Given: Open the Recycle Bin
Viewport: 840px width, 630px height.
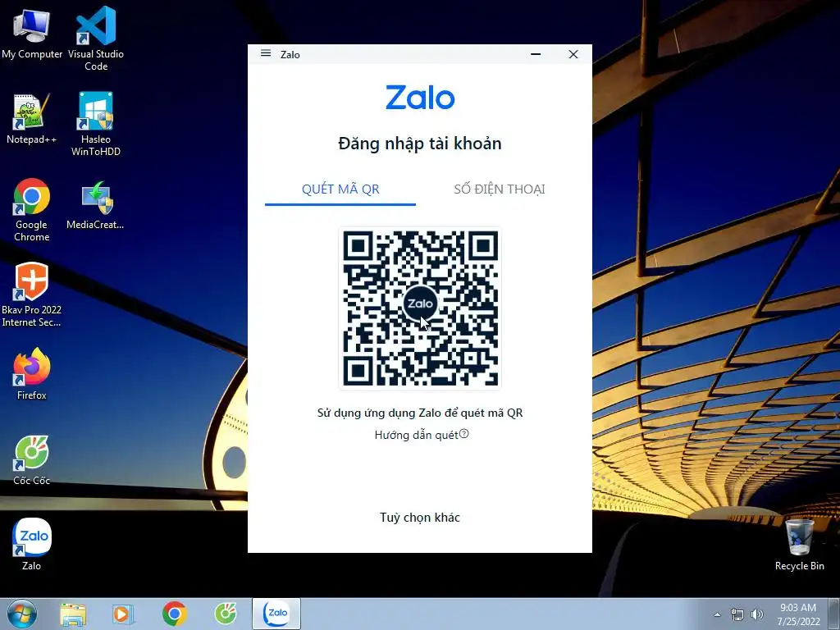Looking at the screenshot, I should 799,545.
